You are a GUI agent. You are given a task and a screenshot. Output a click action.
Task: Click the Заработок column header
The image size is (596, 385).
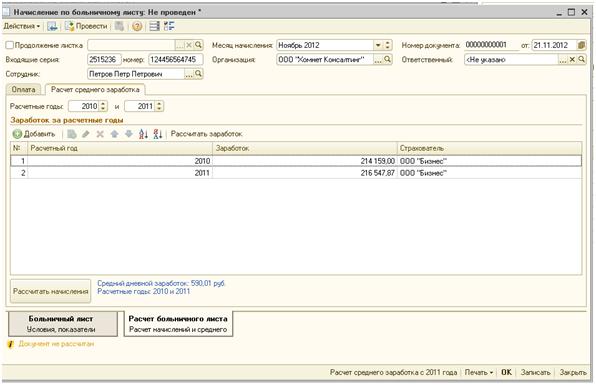pyautogui.click(x=305, y=148)
